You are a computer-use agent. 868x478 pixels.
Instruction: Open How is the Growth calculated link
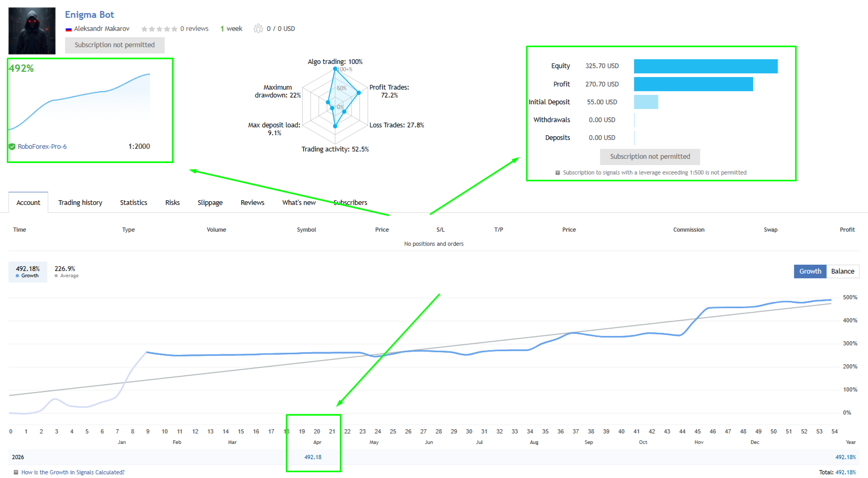[x=73, y=472]
